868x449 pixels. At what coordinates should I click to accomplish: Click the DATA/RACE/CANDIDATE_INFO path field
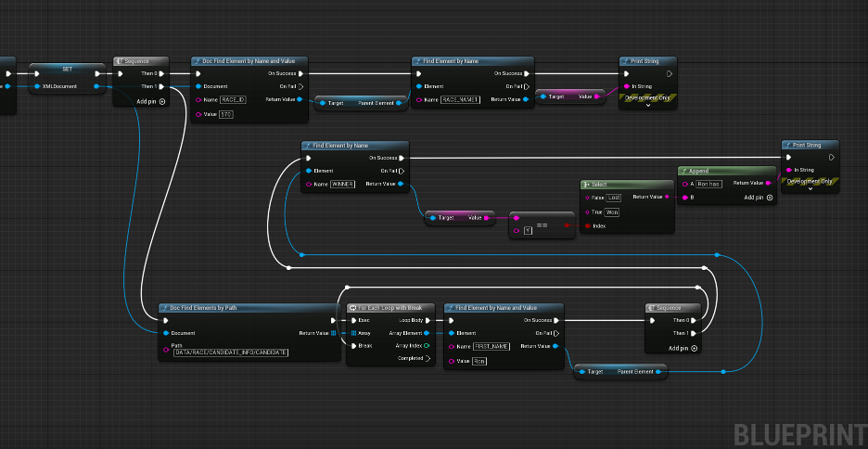click(231, 353)
